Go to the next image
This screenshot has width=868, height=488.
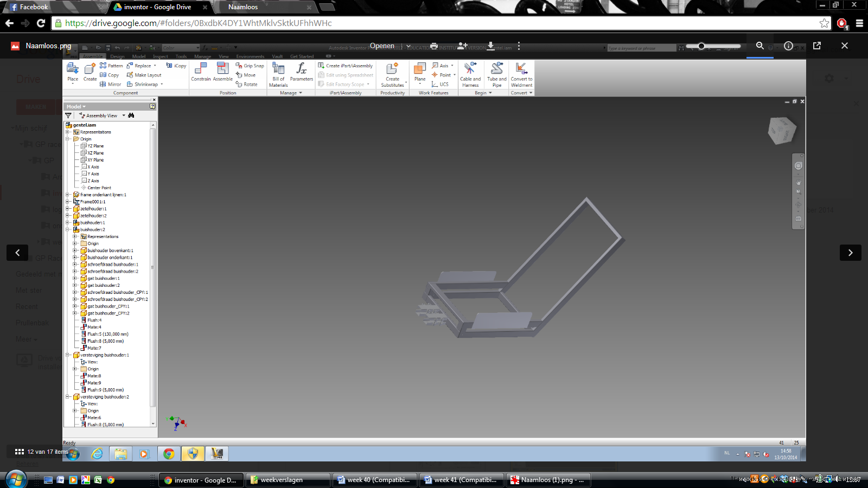coord(850,253)
